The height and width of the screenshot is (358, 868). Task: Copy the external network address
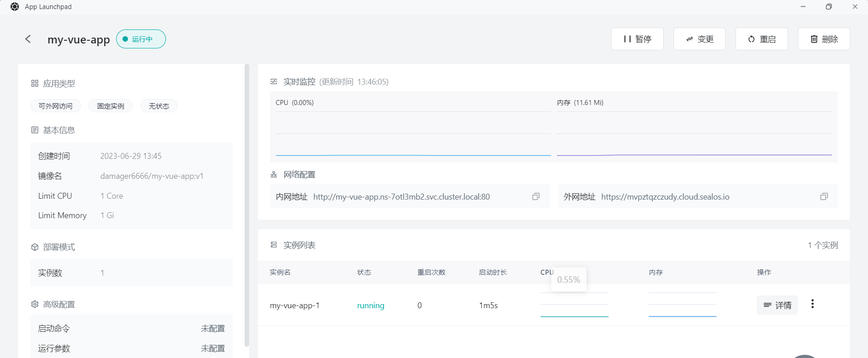point(824,196)
